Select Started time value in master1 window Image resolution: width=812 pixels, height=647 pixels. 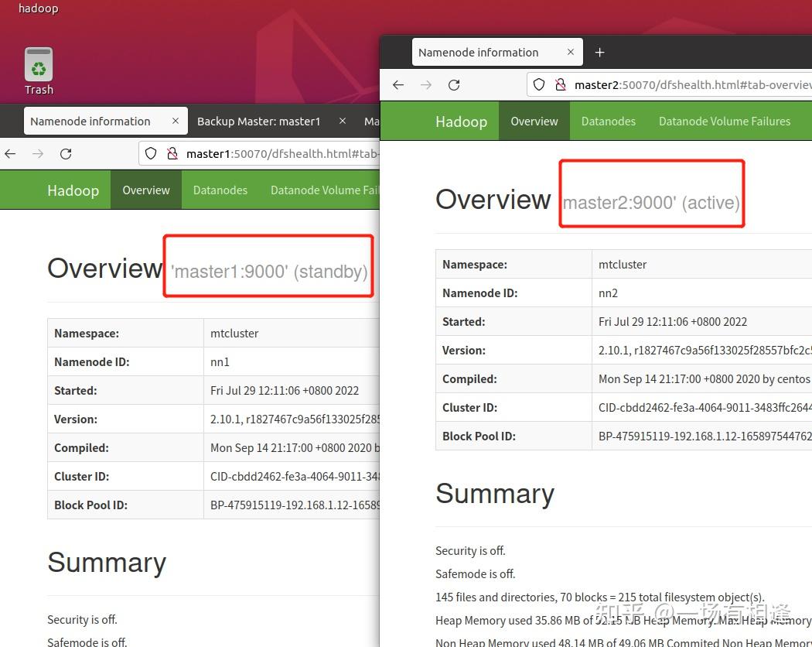285,390
